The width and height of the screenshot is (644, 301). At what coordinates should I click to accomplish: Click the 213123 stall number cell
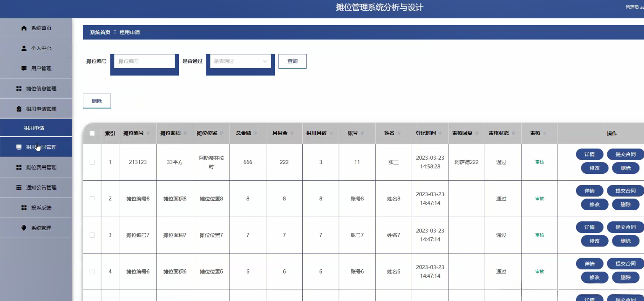[x=138, y=162]
